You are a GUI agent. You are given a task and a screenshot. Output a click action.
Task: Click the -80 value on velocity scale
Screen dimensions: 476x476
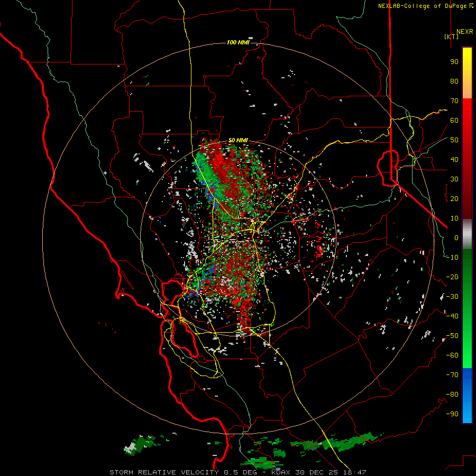click(452, 395)
